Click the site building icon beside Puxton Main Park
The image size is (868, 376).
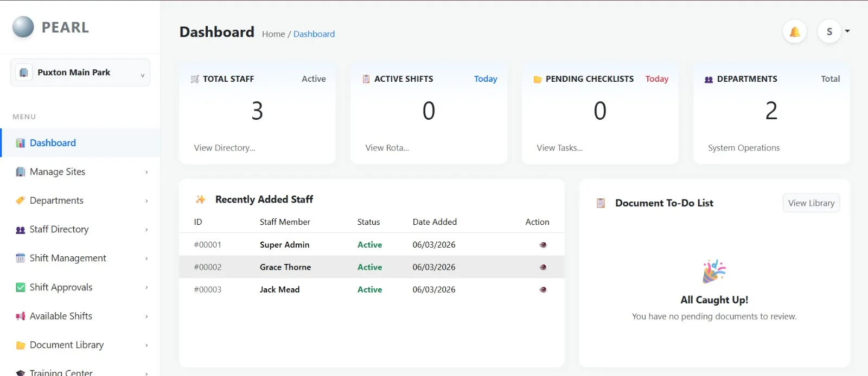click(x=24, y=73)
